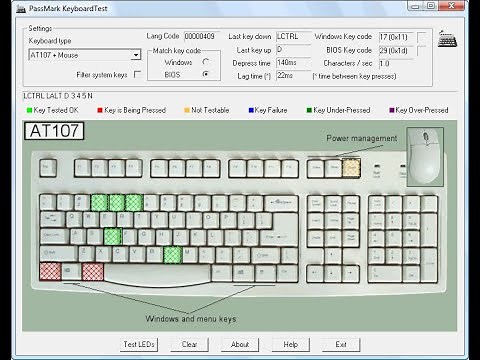Click the Lag time value field
480x360 pixels.
[x=293, y=76]
